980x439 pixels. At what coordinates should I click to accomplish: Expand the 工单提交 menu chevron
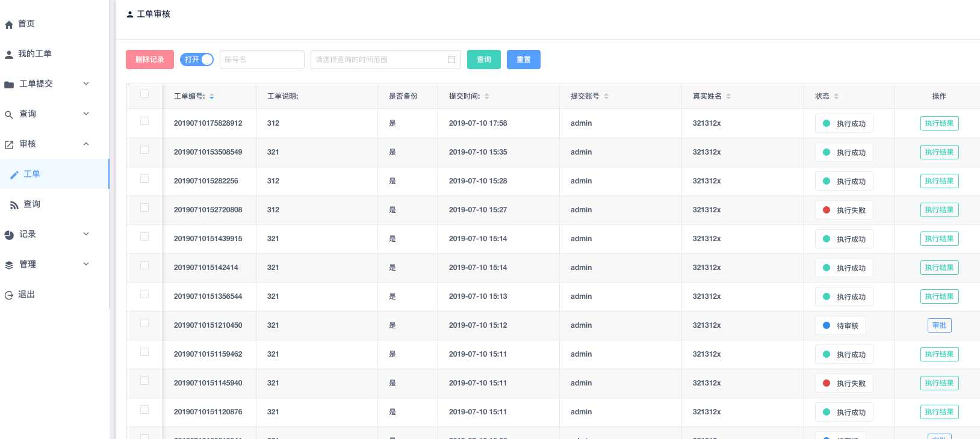click(86, 84)
